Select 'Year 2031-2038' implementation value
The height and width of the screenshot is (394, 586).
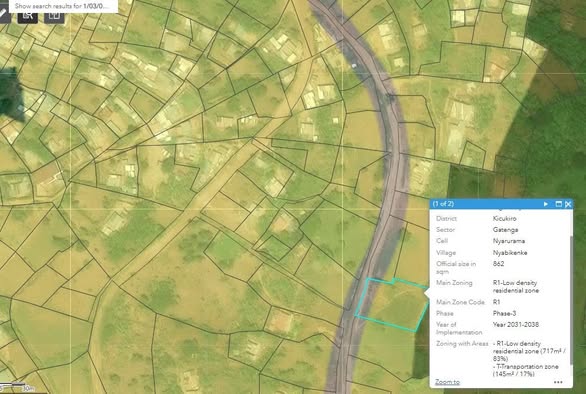click(516, 324)
